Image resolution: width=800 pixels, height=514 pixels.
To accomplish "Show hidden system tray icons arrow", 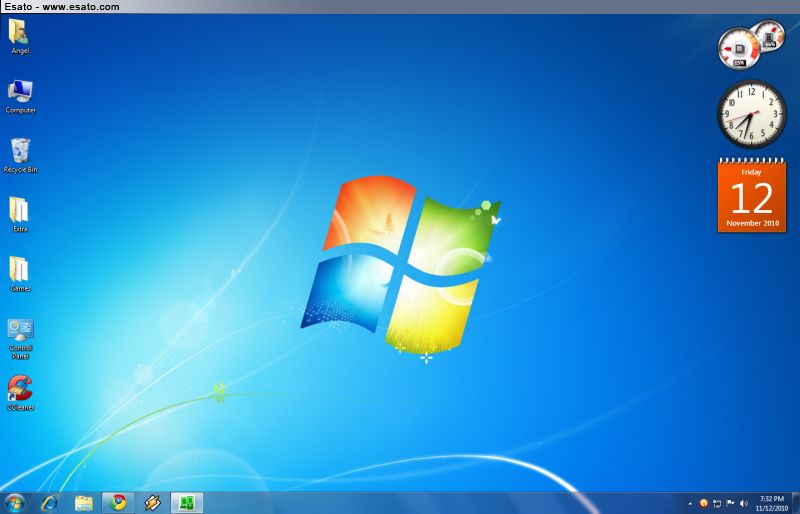I will (x=690, y=504).
